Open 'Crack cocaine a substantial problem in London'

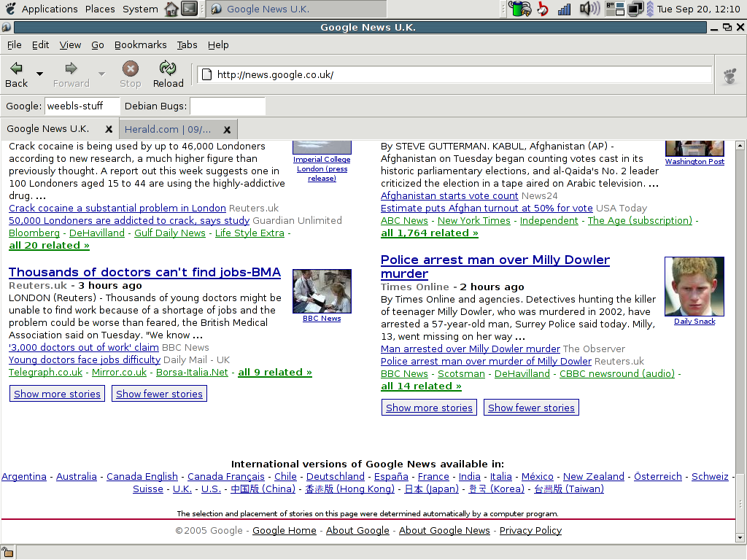click(x=117, y=208)
